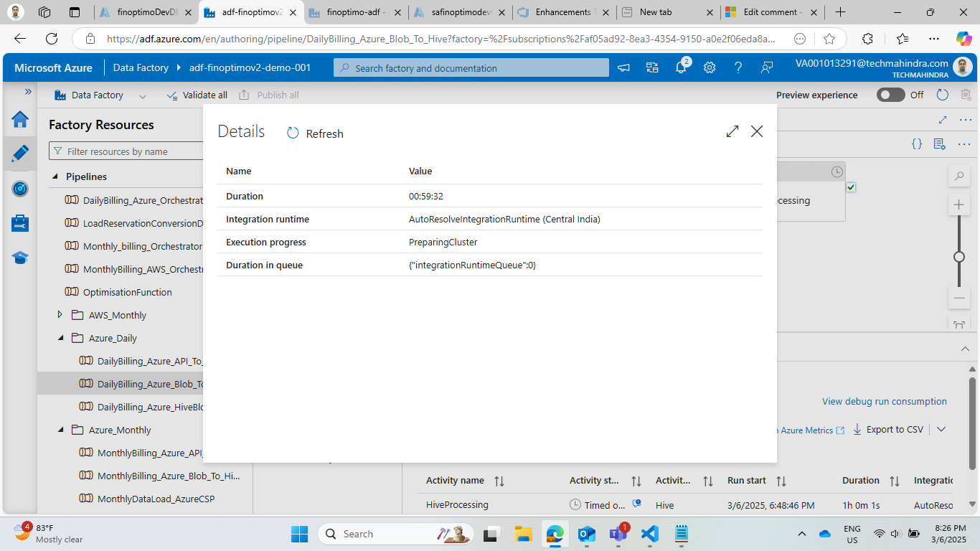Viewport: 980px width, 551px height.
Task: Open the pipeline code braces view
Action: pos(917,144)
